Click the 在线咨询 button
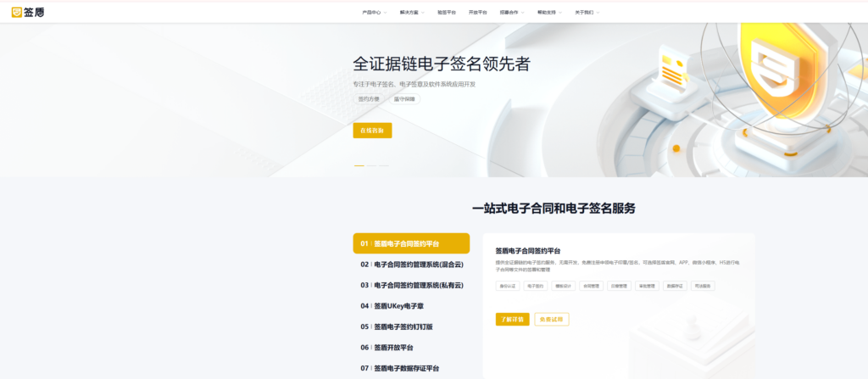Screen dimensions: 868x379 click(372, 131)
